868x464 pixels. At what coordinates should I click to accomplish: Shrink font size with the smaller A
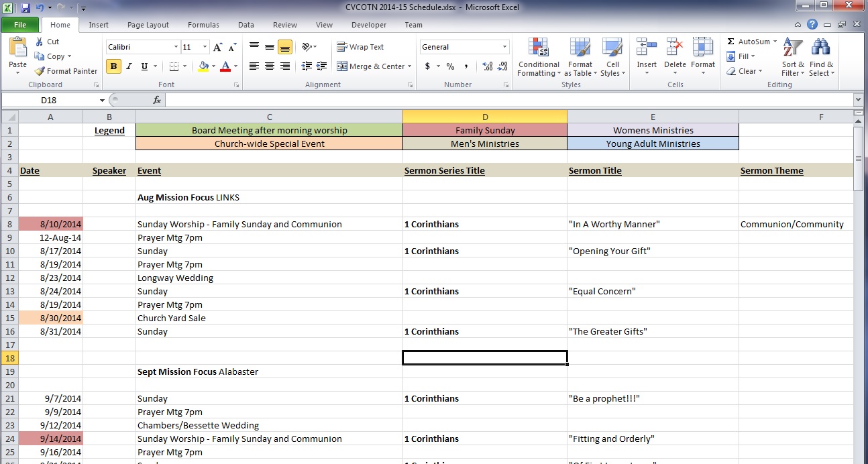pyautogui.click(x=232, y=47)
